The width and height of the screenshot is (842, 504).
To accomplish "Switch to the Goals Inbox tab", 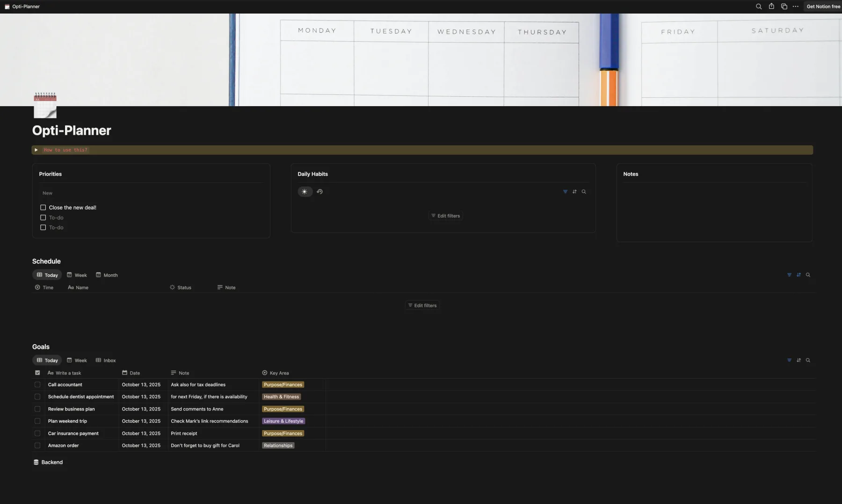I will 106,360.
